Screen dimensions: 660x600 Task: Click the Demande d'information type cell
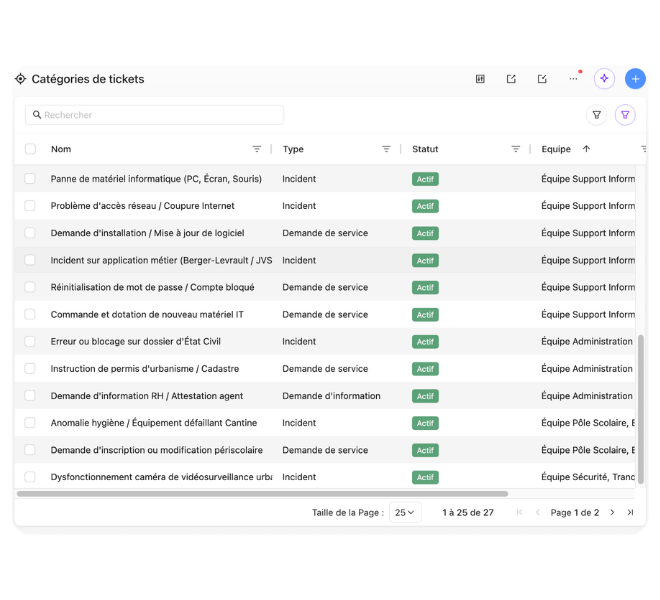coord(331,396)
